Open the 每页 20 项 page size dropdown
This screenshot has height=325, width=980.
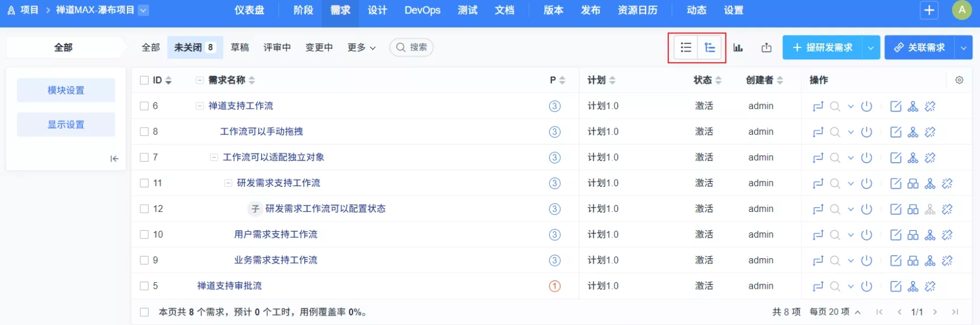pos(835,312)
